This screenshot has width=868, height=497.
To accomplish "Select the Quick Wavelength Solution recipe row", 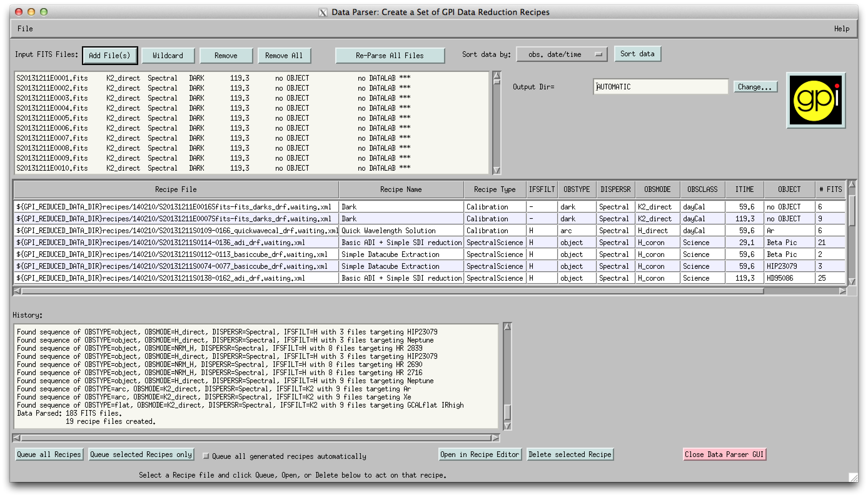I will (388, 231).
